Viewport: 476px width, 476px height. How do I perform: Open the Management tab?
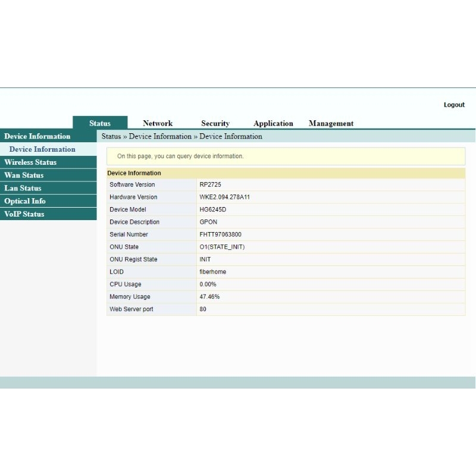point(331,123)
